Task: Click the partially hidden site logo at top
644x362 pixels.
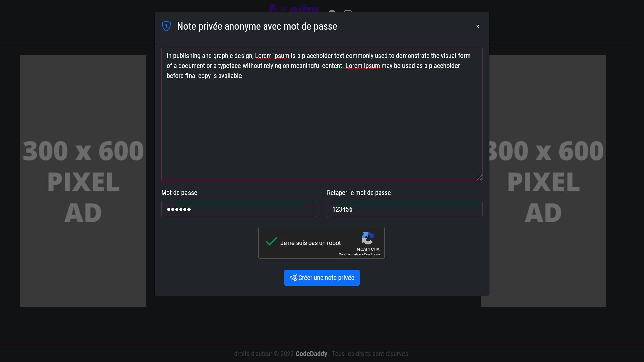Action: point(294,8)
